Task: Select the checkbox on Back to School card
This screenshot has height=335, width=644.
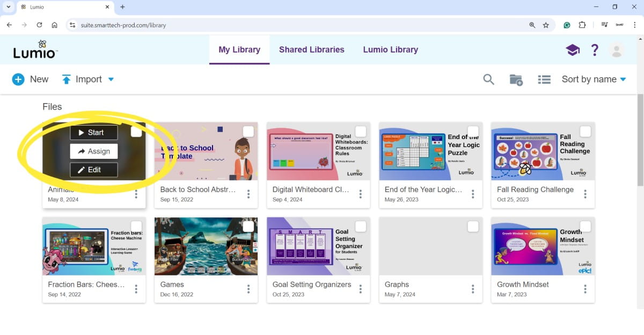Action: (248, 130)
